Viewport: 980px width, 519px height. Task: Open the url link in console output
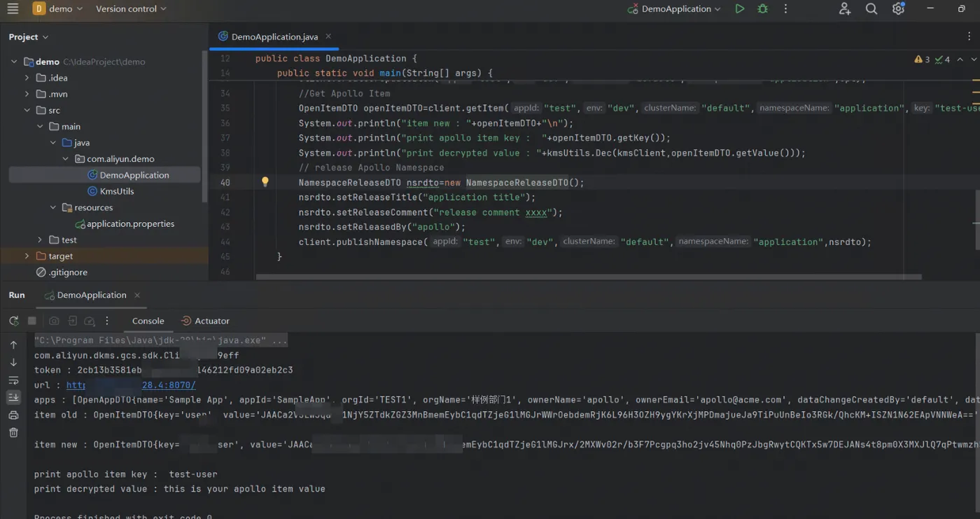[x=131, y=385]
